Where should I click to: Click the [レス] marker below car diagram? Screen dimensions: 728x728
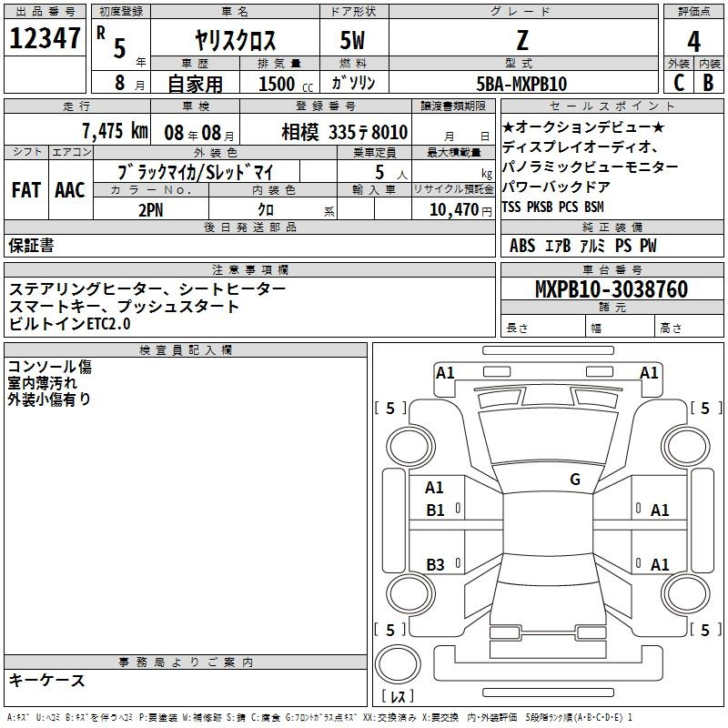pos(398,697)
